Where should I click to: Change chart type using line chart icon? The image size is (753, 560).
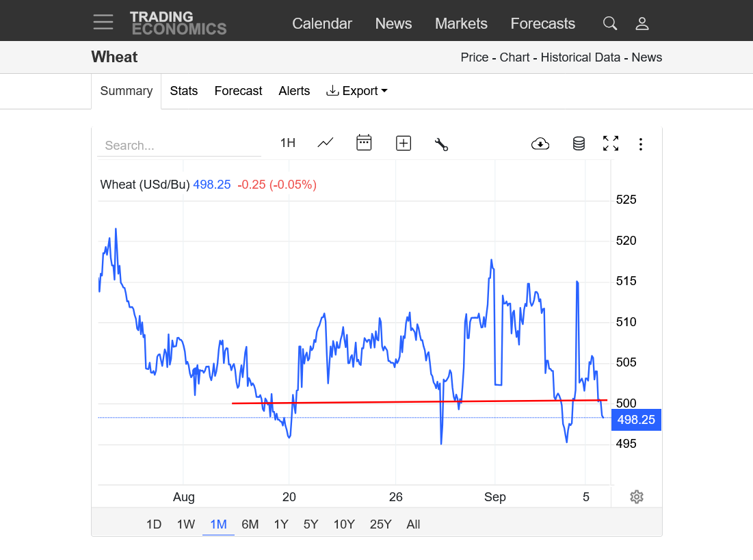click(x=326, y=143)
